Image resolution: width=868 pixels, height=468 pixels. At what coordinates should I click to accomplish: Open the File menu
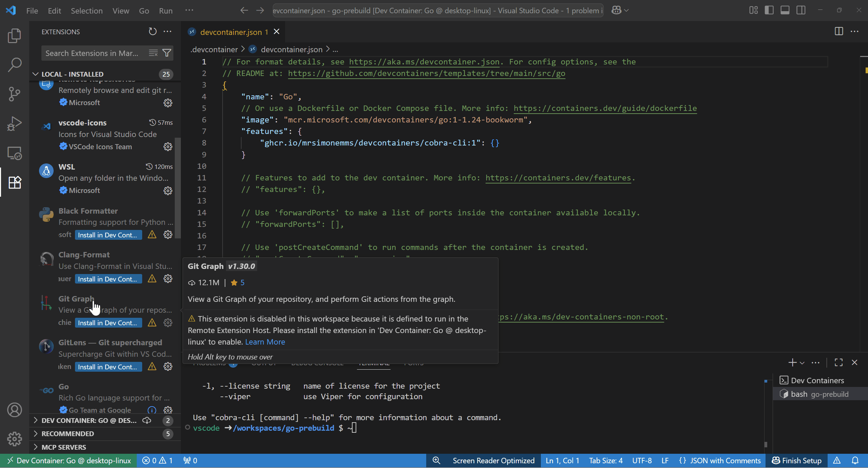pyautogui.click(x=32, y=11)
